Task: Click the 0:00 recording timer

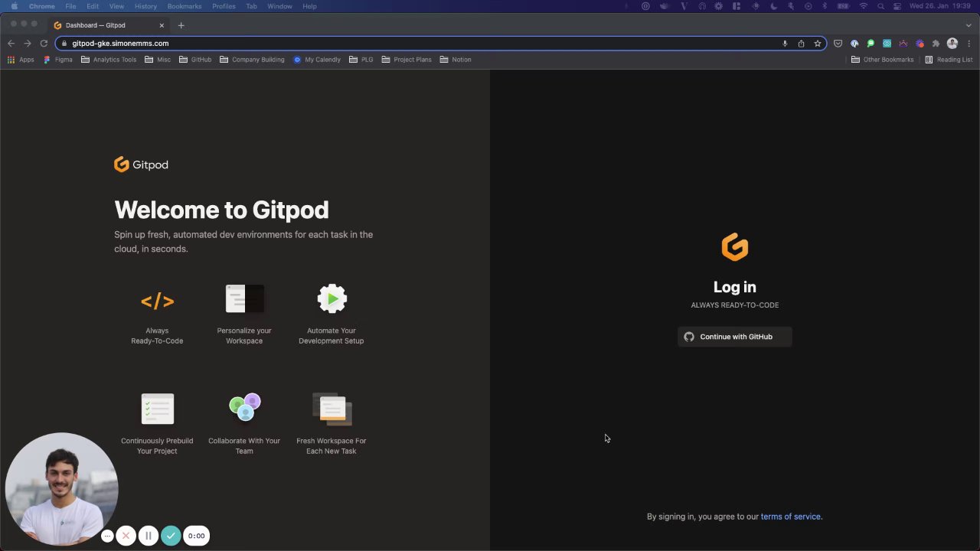Action: click(197, 536)
